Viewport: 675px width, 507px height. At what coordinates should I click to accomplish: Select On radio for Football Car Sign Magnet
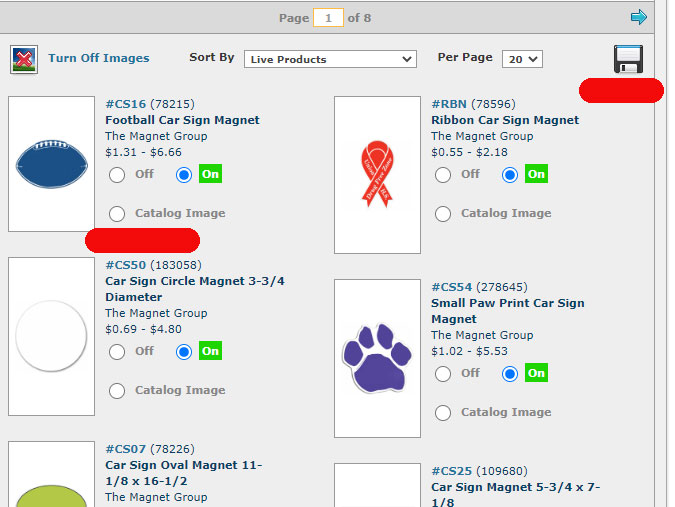184,175
